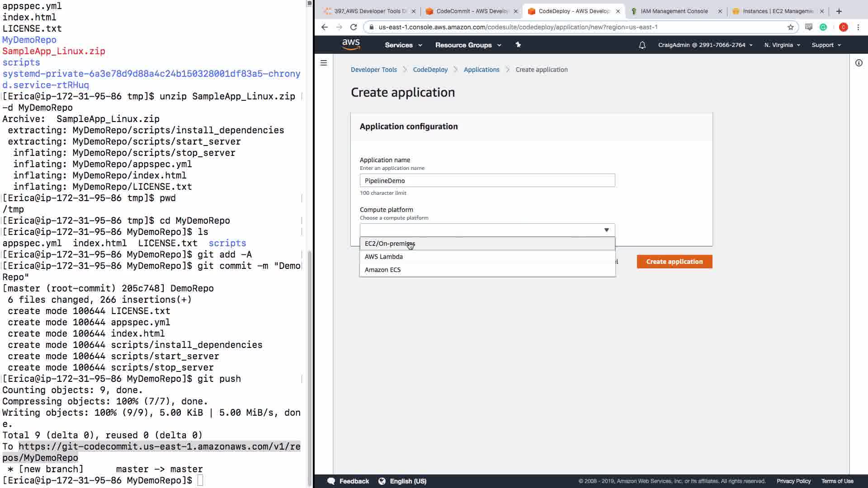
Task: Click the info panel icon
Action: (x=859, y=63)
